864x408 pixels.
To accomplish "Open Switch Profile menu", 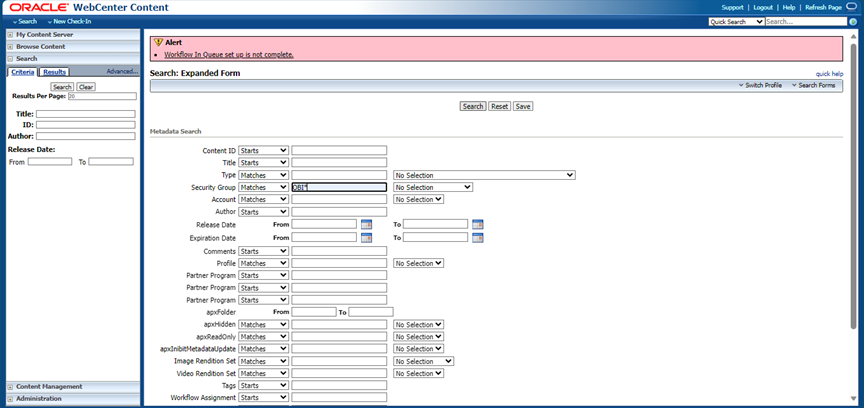I will pos(760,85).
